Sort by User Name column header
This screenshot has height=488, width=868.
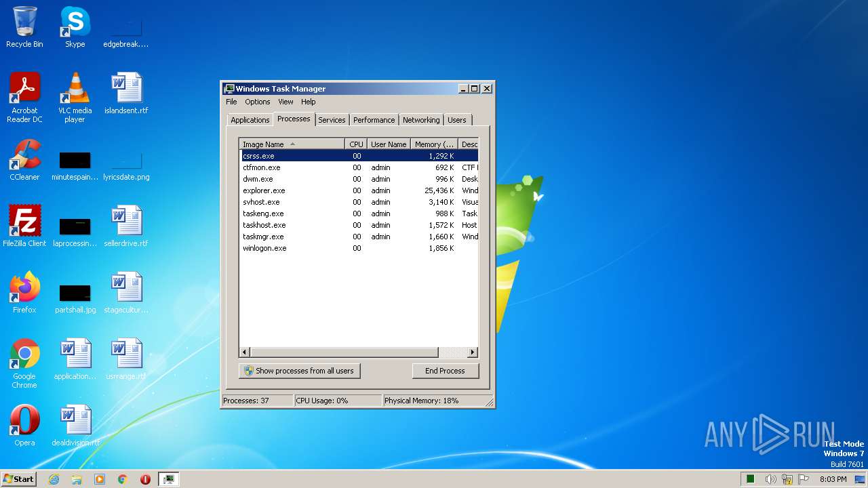pyautogui.click(x=389, y=144)
